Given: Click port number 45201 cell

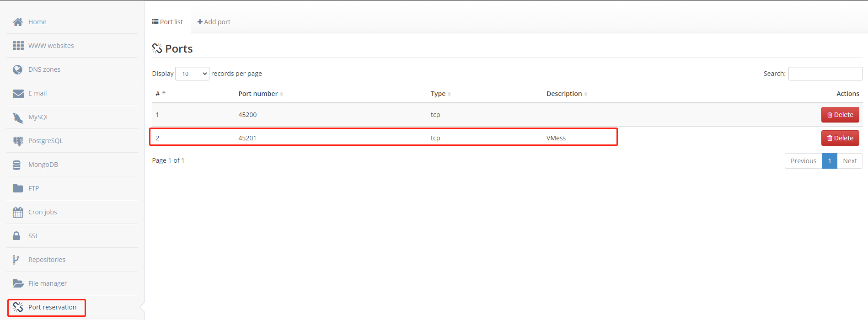Looking at the screenshot, I should point(247,138).
